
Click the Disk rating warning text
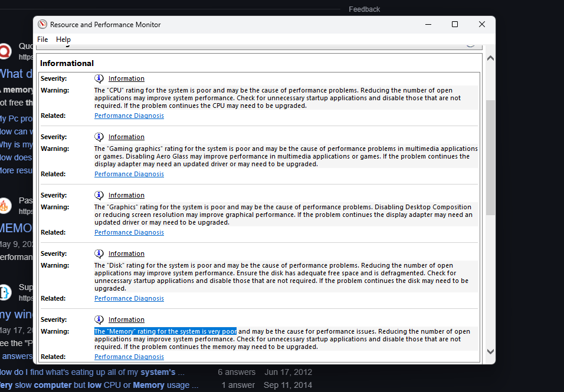click(281, 276)
